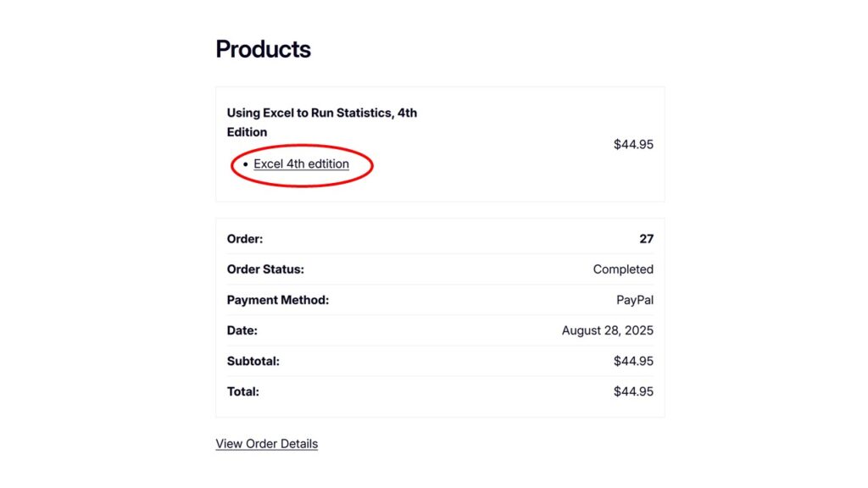The image size is (868, 488).
Task: Select the Completed status value
Action: click(x=623, y=269)
